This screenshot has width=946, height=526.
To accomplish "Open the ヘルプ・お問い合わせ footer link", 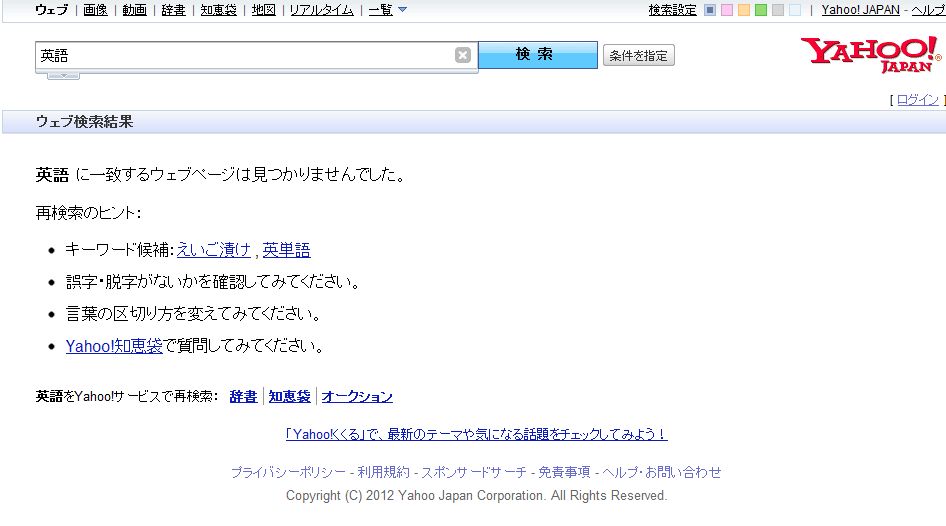I will (662, 472).
